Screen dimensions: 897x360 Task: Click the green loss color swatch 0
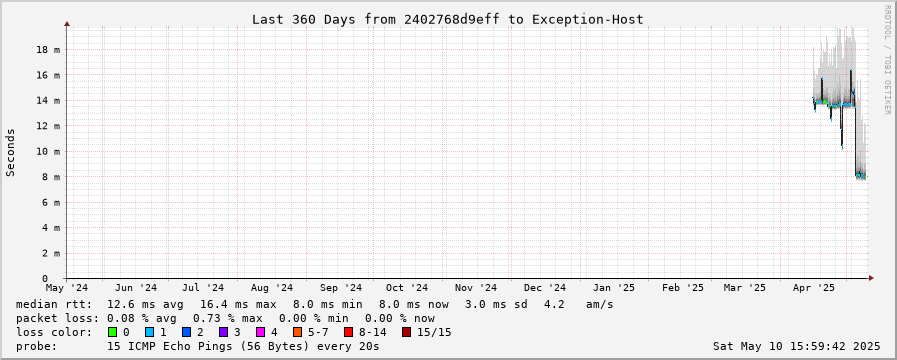(x=112, y=332)
